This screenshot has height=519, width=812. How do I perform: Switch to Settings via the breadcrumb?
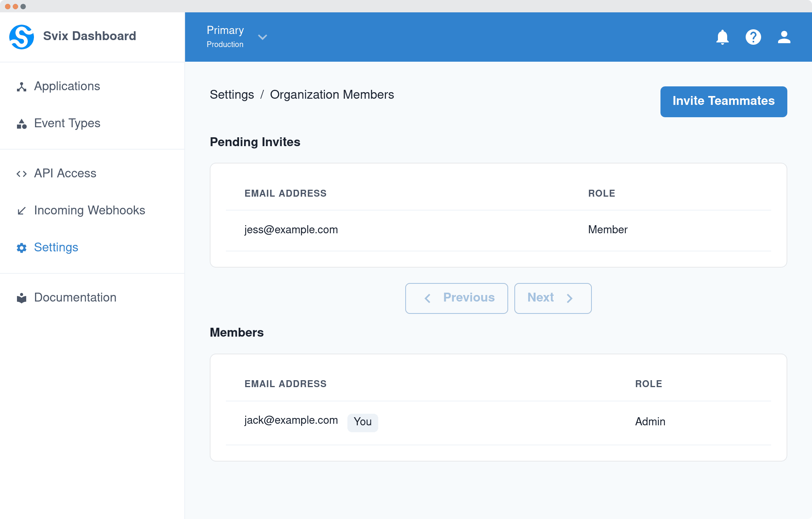[x=232, y=94]
